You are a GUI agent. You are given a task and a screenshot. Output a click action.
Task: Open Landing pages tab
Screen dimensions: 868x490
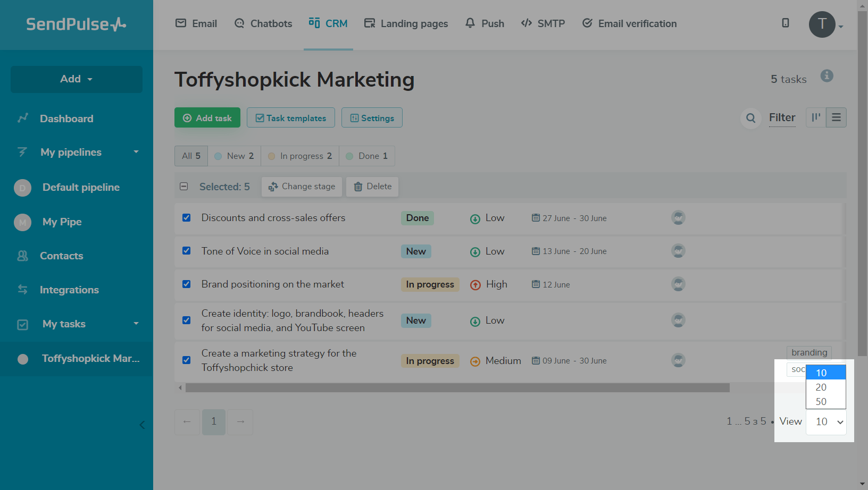coord(406,23)
